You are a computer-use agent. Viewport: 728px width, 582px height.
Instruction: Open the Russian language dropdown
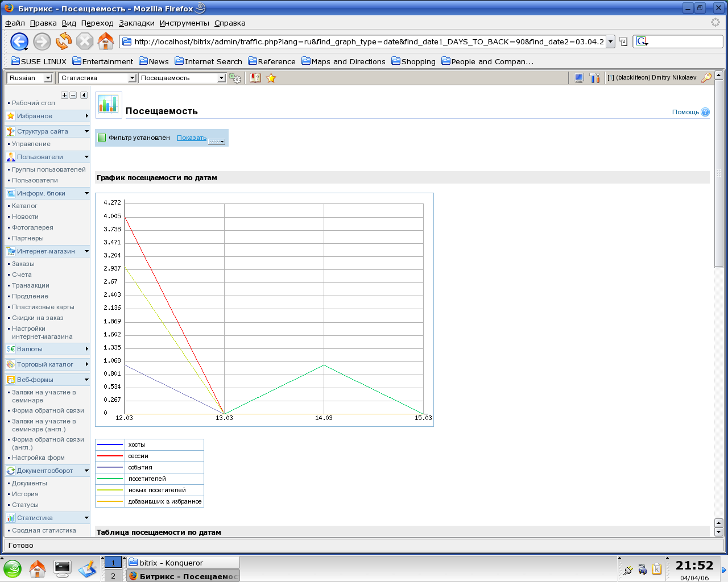coord(30,78)
